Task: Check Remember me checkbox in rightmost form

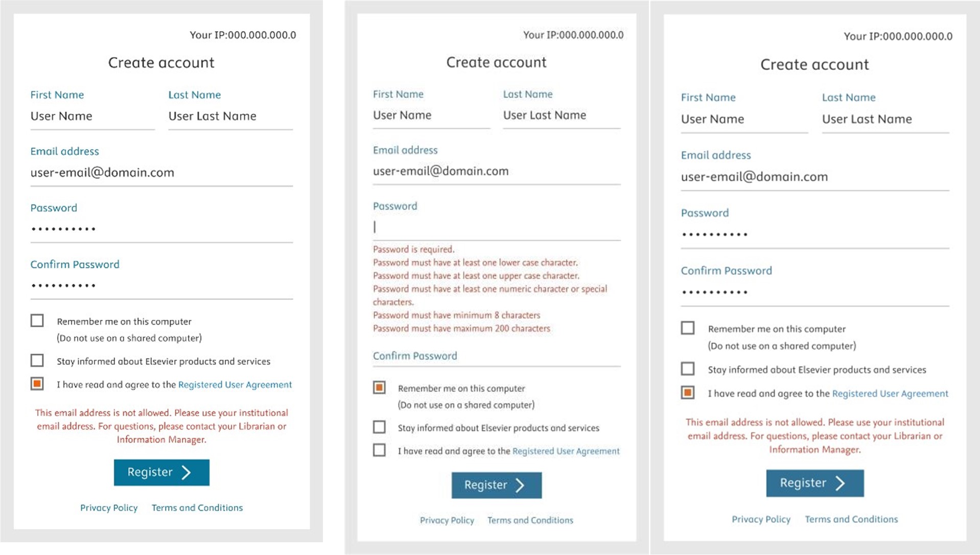Action: coord(688,328)
